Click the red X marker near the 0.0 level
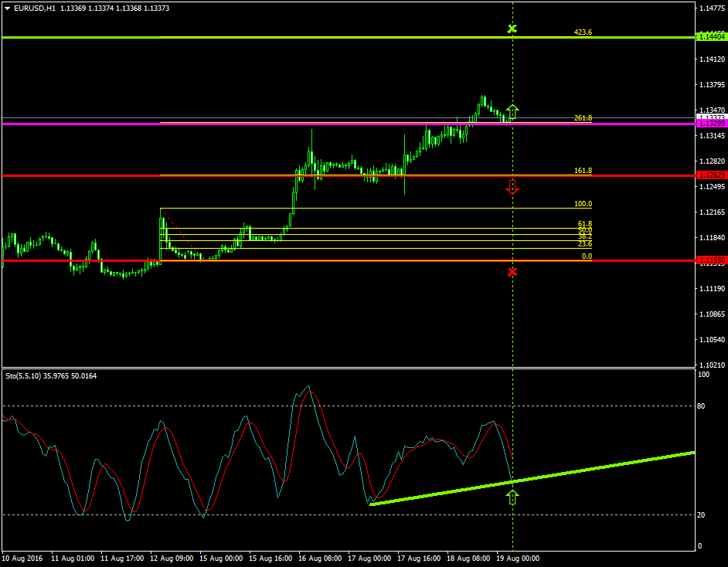Viewport: 728px width, 567px height. (x=512, y=271)
